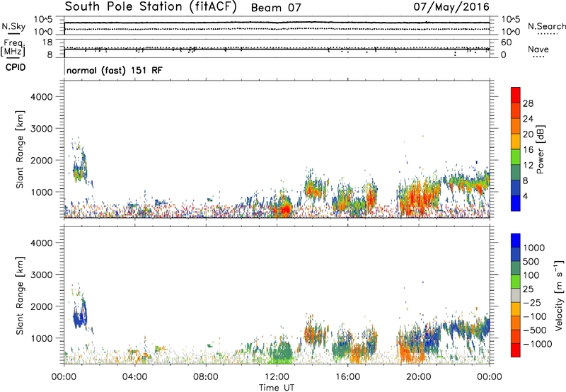The height and width of the screenshot is (392, 566).
Task: Click the '04:00' time tick label
Action: tap(134, 377)
